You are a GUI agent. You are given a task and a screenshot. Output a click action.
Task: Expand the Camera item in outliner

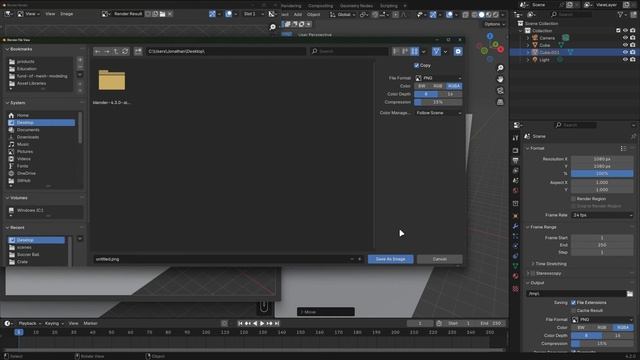click(528, 38)
